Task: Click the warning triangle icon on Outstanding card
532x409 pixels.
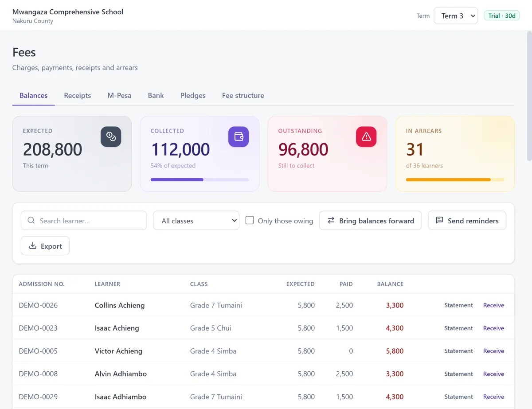Action: point(366,137)
